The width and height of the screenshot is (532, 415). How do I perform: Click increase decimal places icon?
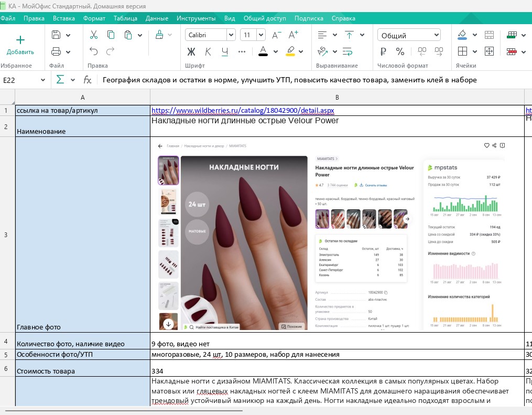click(439, 51)
